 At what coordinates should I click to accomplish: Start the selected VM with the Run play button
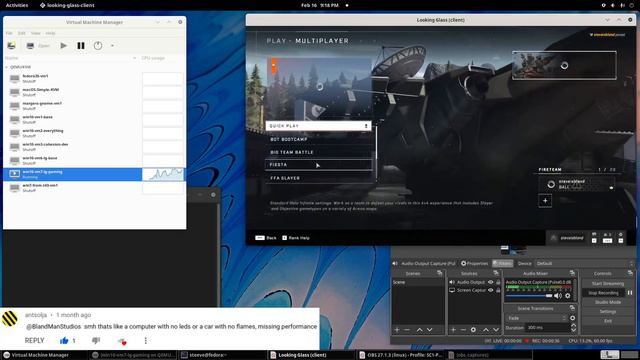tap(64, 46)
